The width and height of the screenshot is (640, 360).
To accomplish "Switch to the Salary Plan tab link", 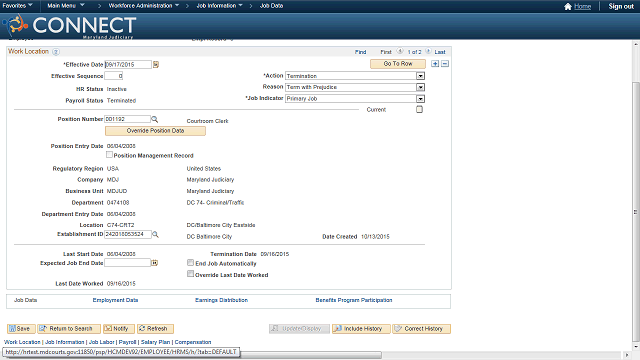I will 156,342.
